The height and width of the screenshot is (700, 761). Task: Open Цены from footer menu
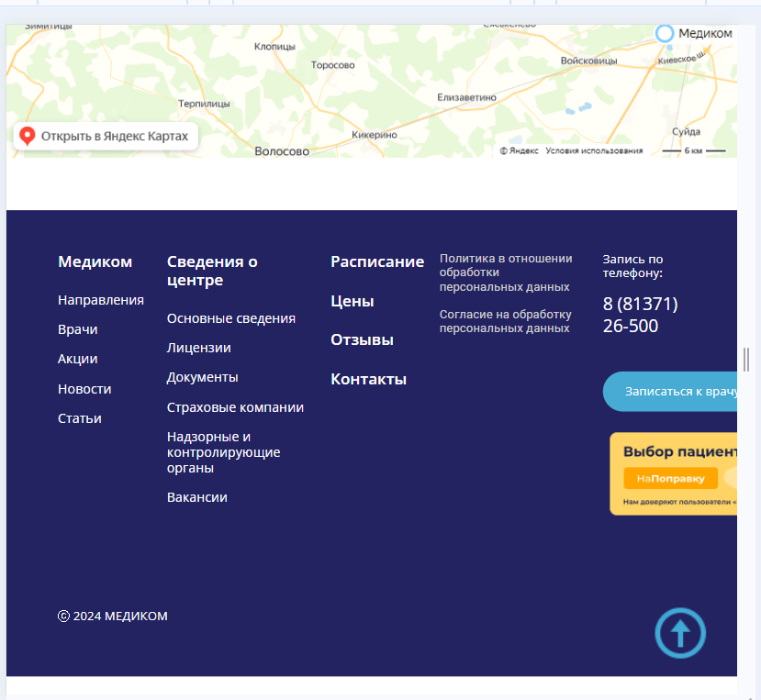pyautogui.click(x=353, y=301)
